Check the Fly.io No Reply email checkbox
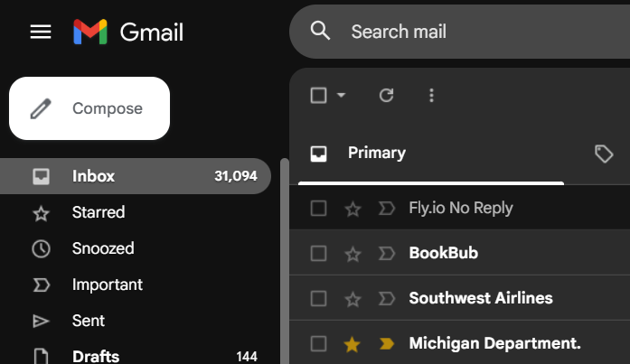This screenshot has height=364, width=630. point(319,209)
